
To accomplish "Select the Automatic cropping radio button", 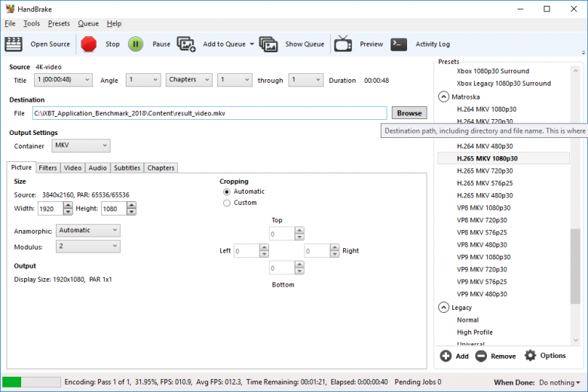I will coord(226,191).
